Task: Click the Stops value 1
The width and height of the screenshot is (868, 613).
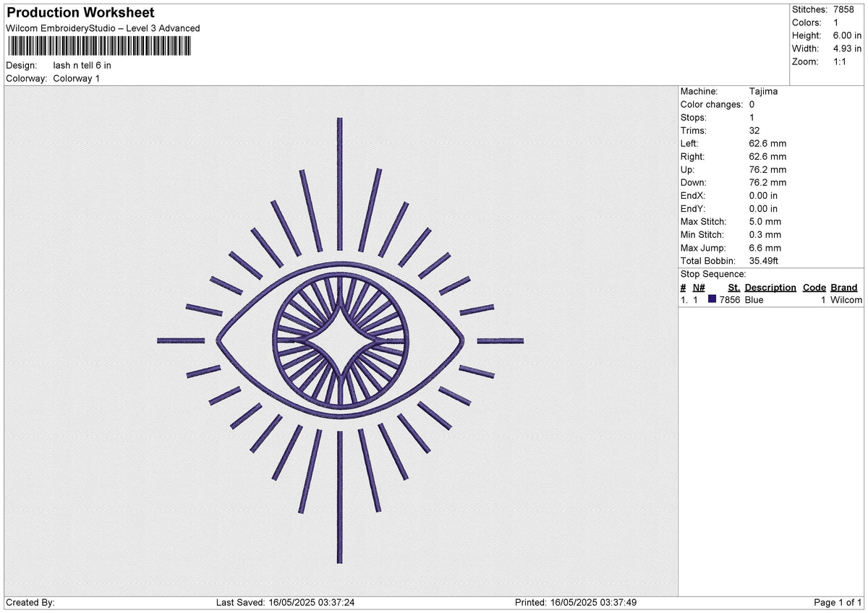Action: 752,117
